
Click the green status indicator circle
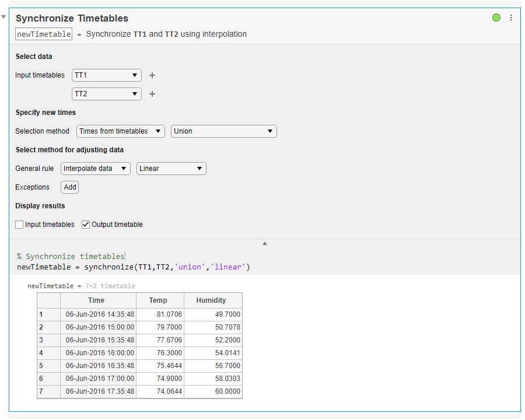[x=496, y=17]
